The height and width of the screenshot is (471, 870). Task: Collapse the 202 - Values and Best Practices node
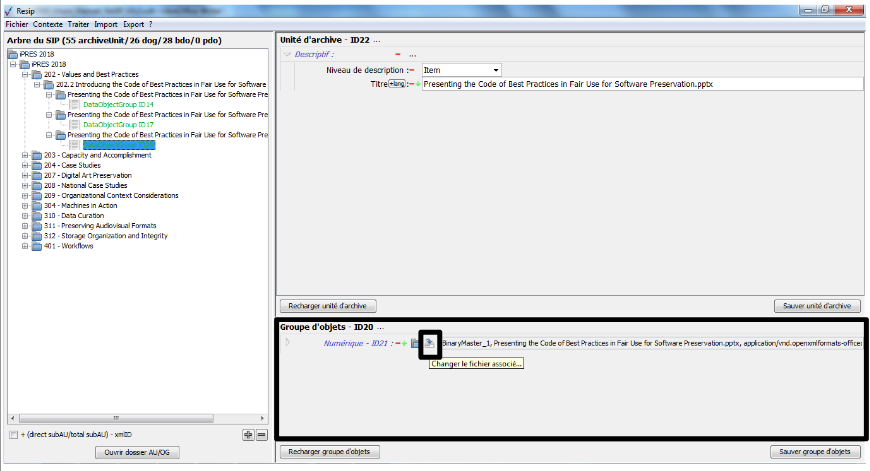(x=24, y=74)
